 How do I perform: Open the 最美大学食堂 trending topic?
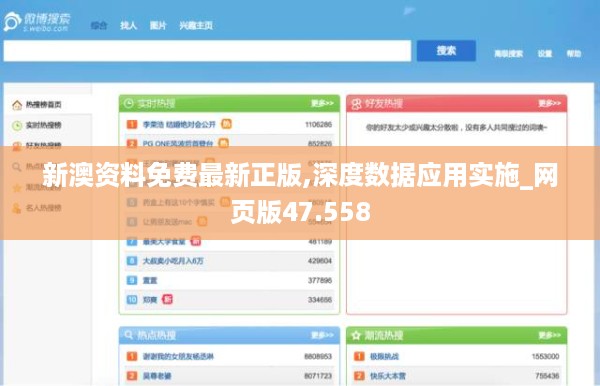tap(164, 241)
